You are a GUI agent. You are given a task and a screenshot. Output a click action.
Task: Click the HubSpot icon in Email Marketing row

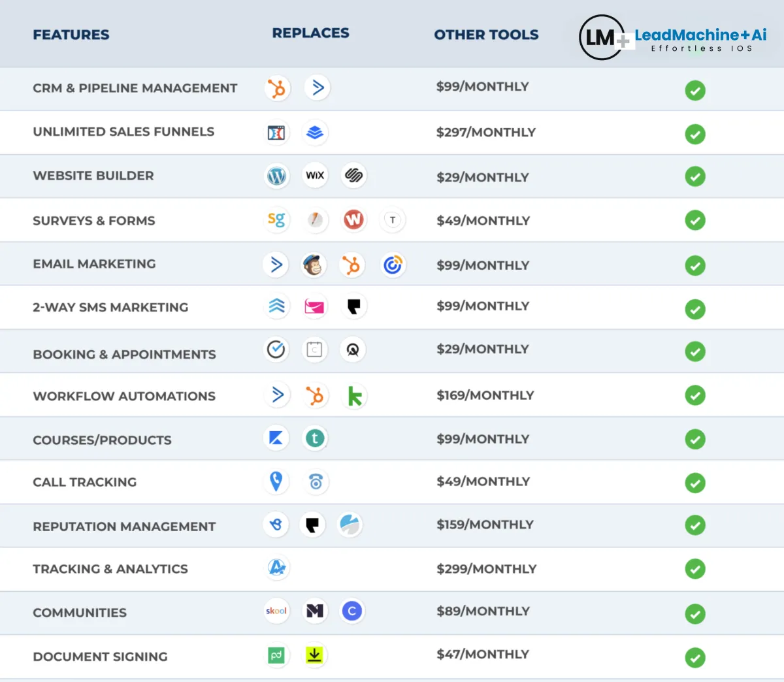pos(351,265)
